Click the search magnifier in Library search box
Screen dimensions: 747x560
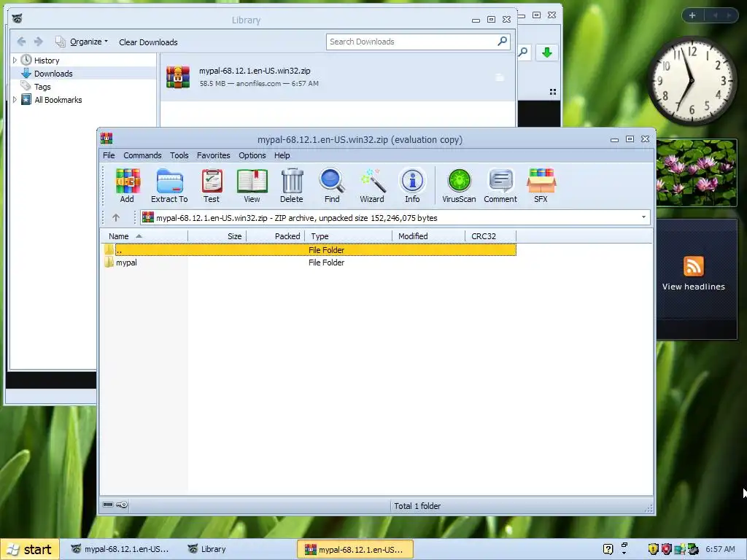pos(502,42)
